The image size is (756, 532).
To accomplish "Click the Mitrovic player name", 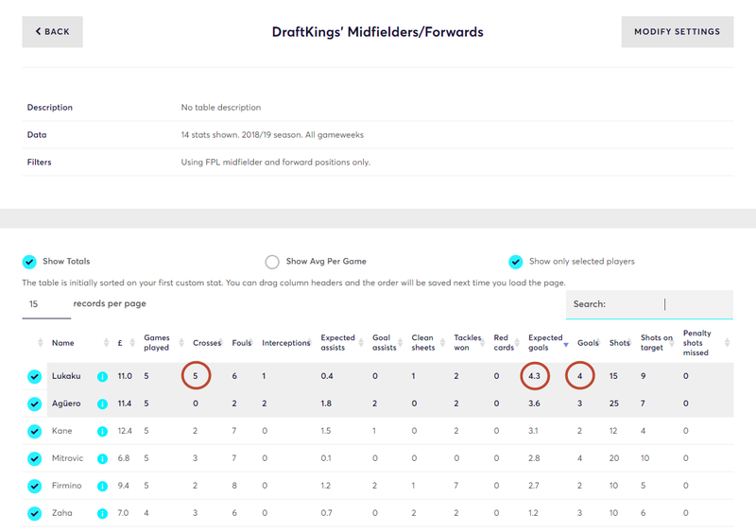I will pos(67,458).
